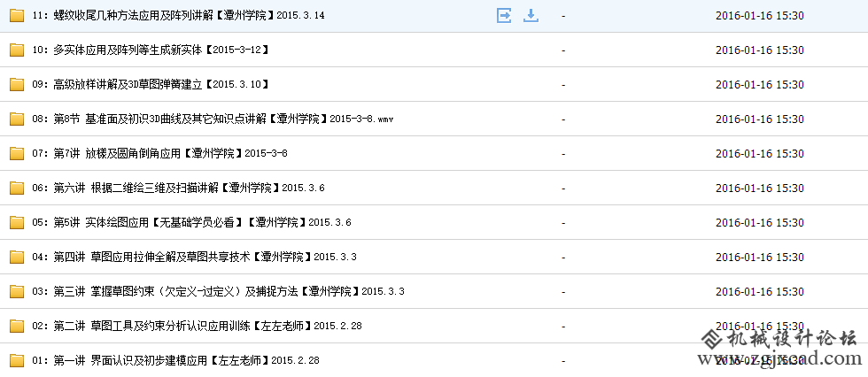This screenshot has width=868, height=377.
Task: Click the date on row 10 多实体应用
Action: click(760, 50)
